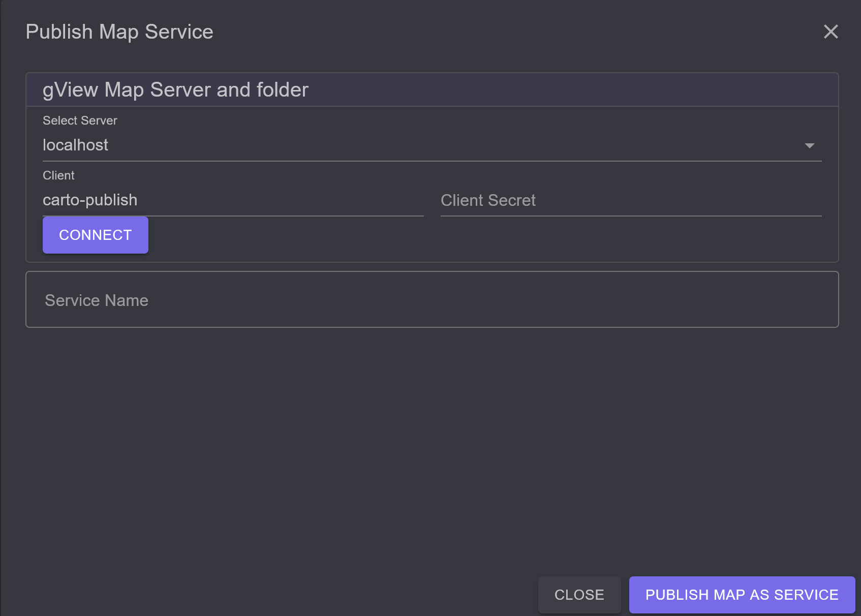Open the localhost server combo box
The width and height of the screenshot is (861, 616).
[x=432, y=145]
